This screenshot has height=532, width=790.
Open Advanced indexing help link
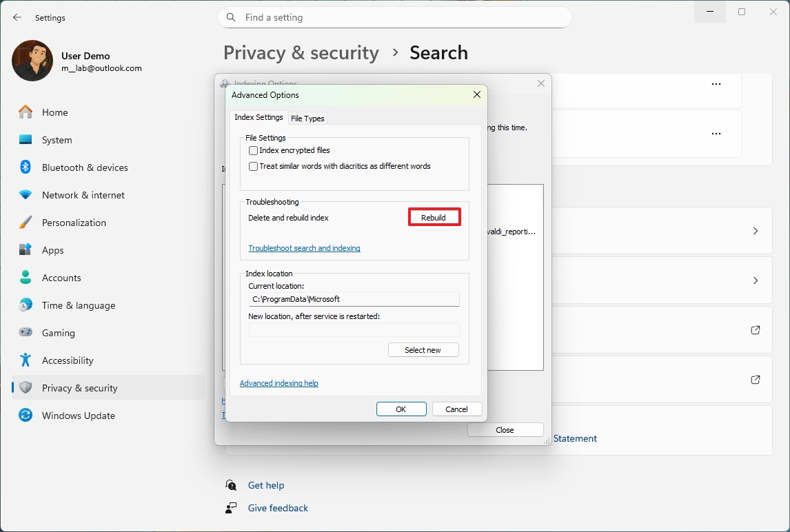[x=278, y=383]
